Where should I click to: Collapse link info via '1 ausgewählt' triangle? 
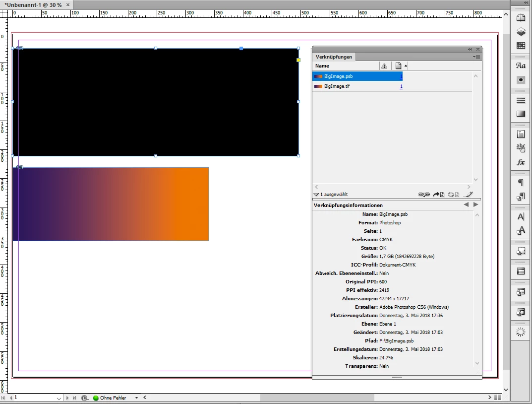click(x=316, y=195)
